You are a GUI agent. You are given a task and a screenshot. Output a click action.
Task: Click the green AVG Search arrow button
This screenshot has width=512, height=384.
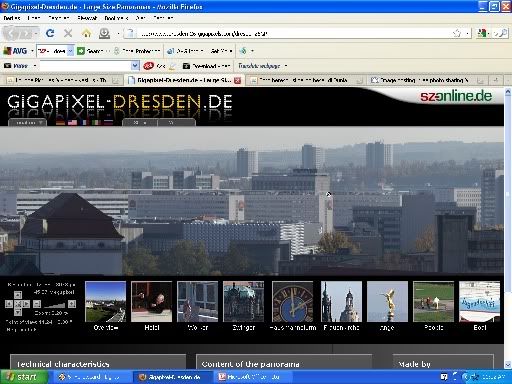[x=81, y=51]
